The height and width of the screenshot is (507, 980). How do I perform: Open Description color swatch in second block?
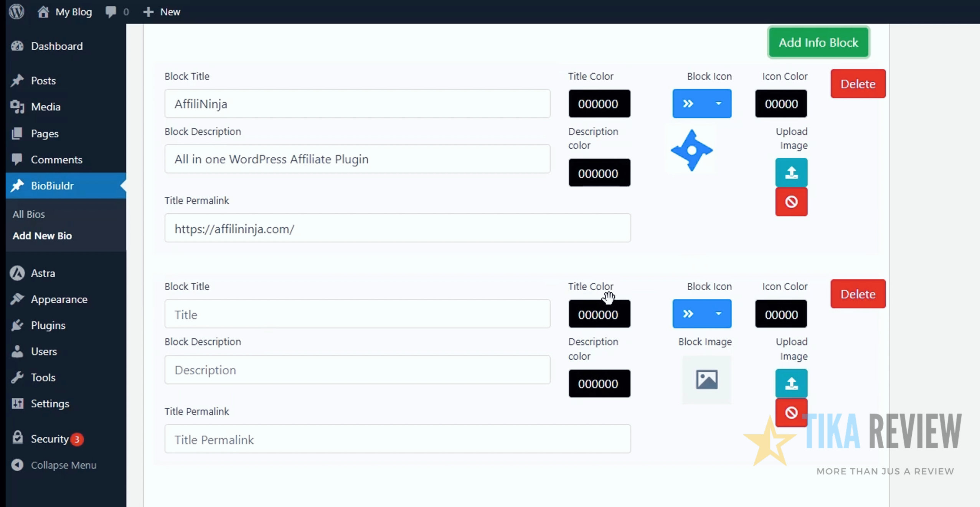pyautogui.click(x=599, y=384)
